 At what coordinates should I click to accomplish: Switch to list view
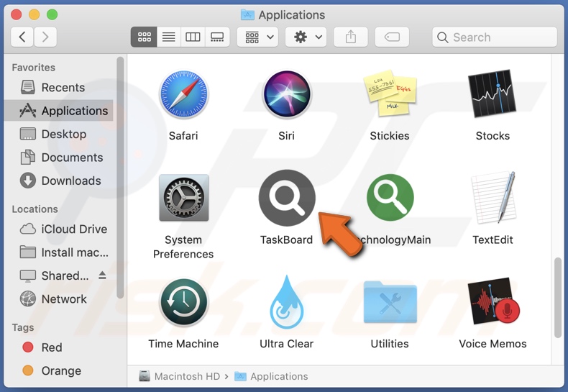168,37
